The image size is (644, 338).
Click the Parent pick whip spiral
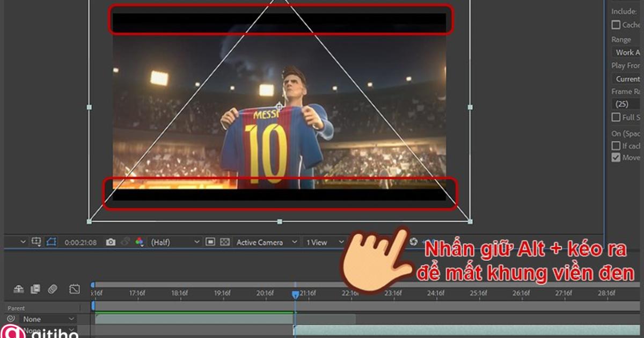11,318
